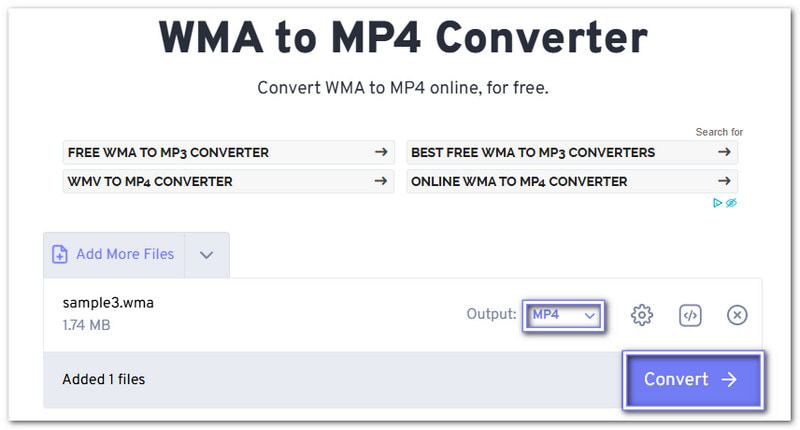Close the ad with the X icon
Screen dimensions: 800x430
point(732,203)
